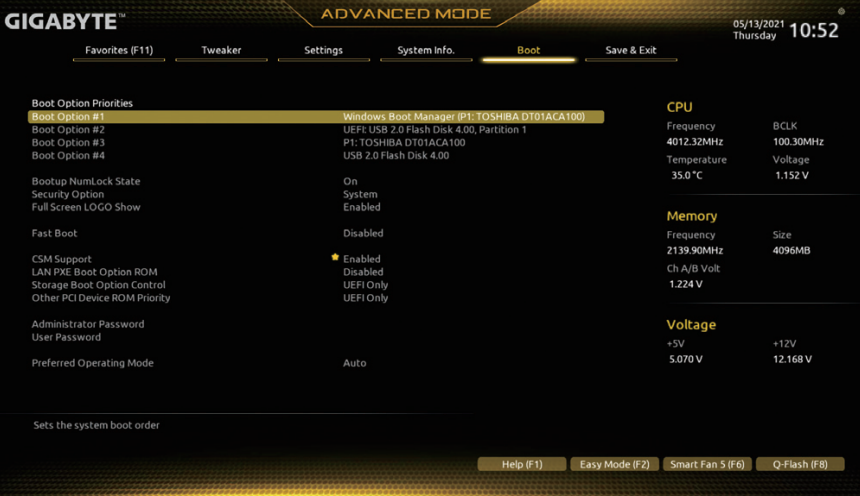Switch to the Tweaker tab
860x496 pixels.
pos(221,50)
